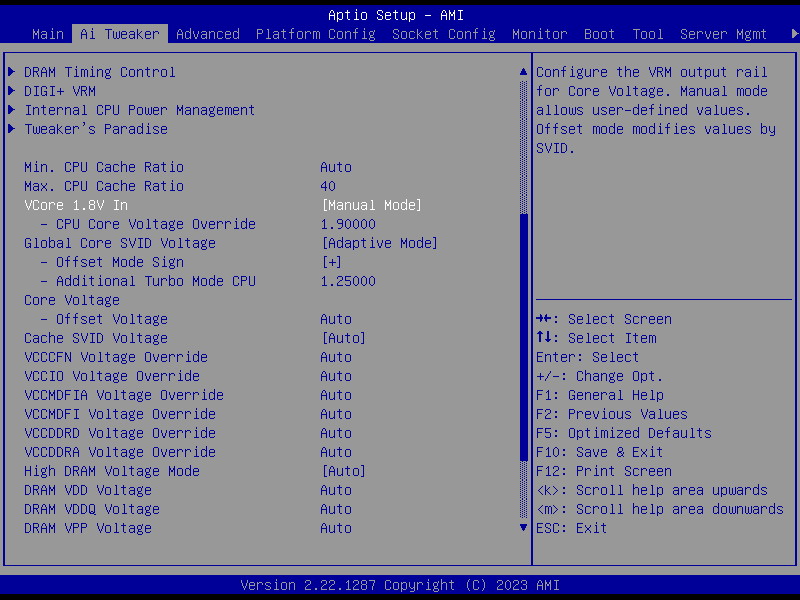Edit Max. CPU Cache Ratio value 40
Screen dimensions: 800x600
(328, 186)
